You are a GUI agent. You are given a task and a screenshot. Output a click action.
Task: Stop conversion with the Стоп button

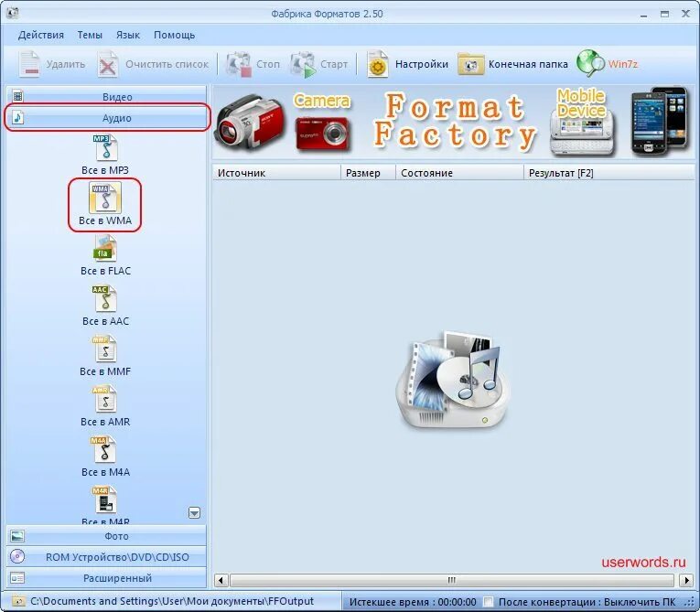click(x=253, y=64)
